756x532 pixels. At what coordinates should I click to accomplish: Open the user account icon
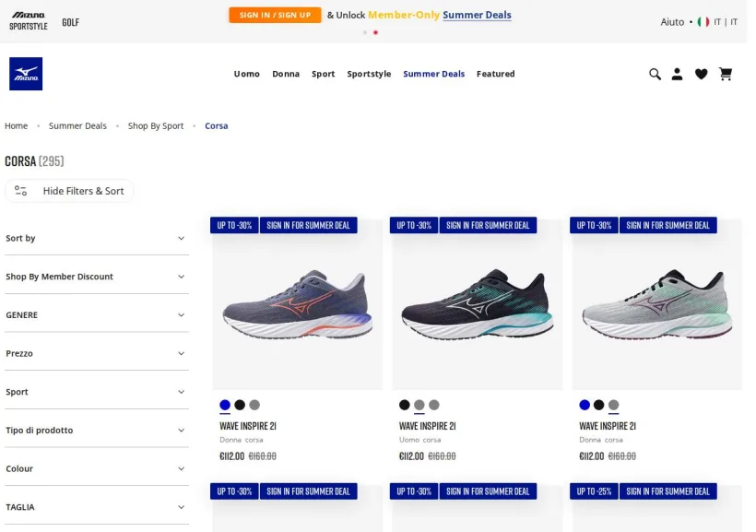pos(677,74)
